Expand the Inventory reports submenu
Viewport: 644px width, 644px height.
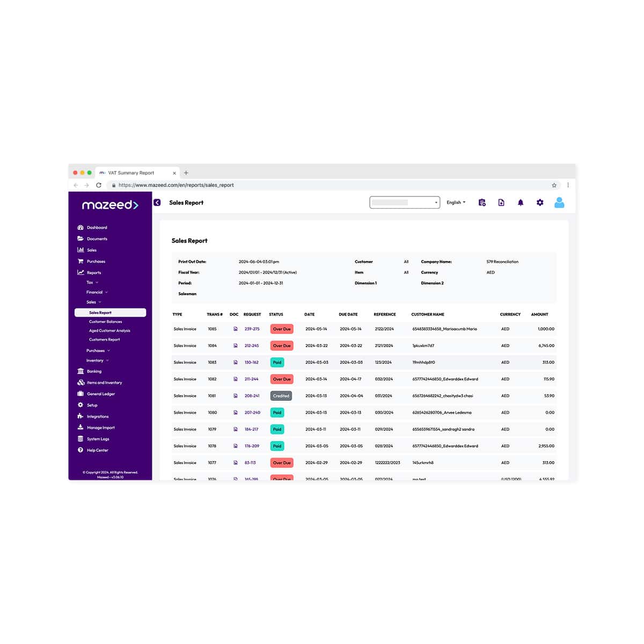coord(97,361)
